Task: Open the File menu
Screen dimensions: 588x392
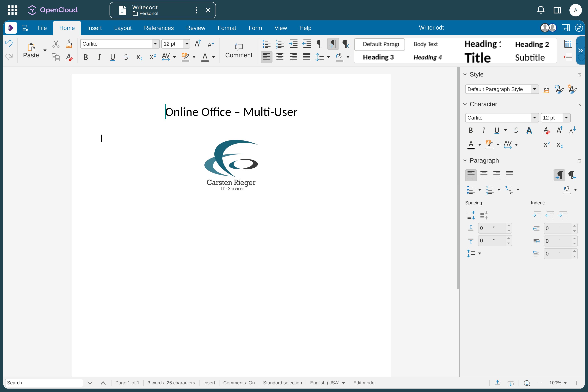Action: coord(42,28)
